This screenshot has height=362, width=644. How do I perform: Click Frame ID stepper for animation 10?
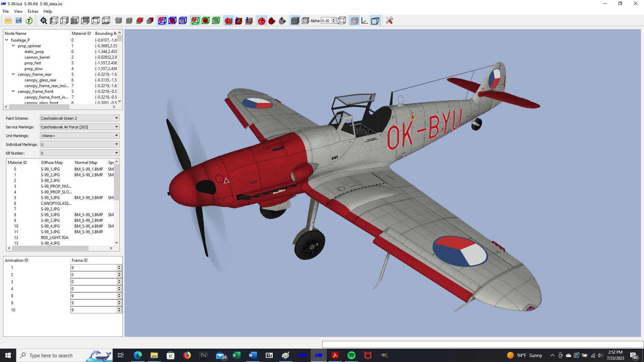point(119,310)
